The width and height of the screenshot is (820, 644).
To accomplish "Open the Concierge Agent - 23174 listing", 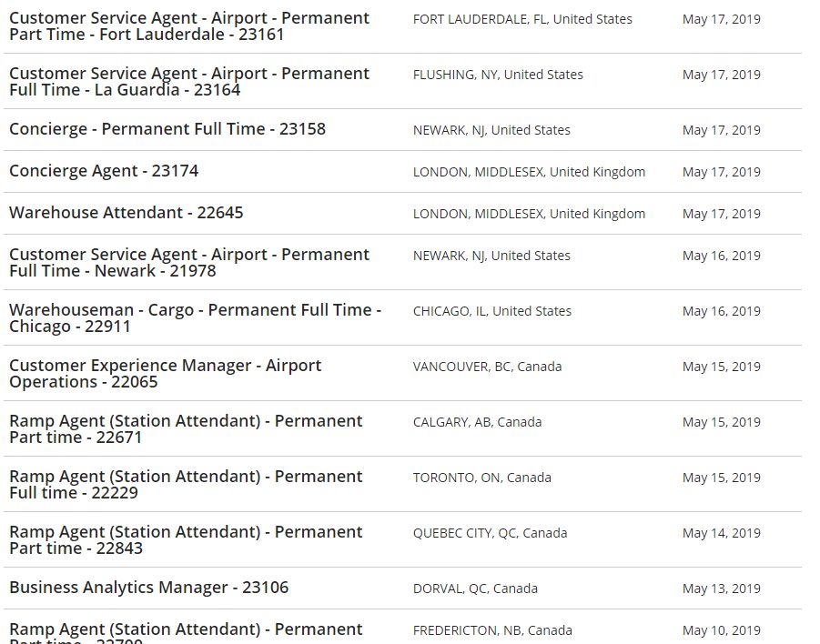I will 104,171.
